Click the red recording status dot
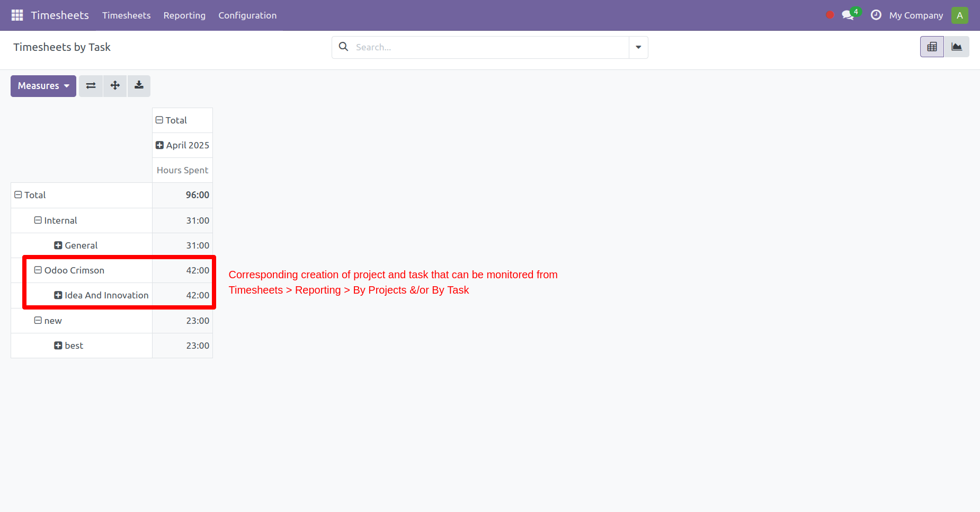The width and height of the screenshot is (980, 512). pos(830,15)
